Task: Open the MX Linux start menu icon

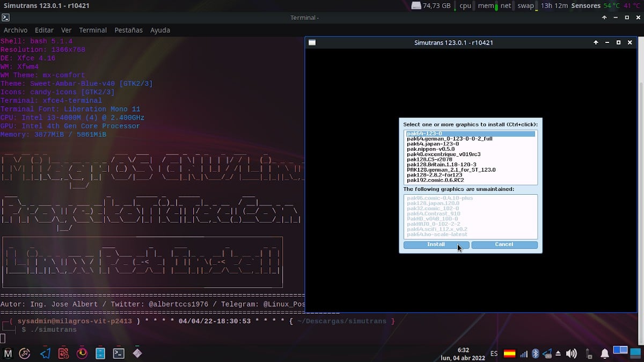Action: pyautogui.click(x=8, y=353)
